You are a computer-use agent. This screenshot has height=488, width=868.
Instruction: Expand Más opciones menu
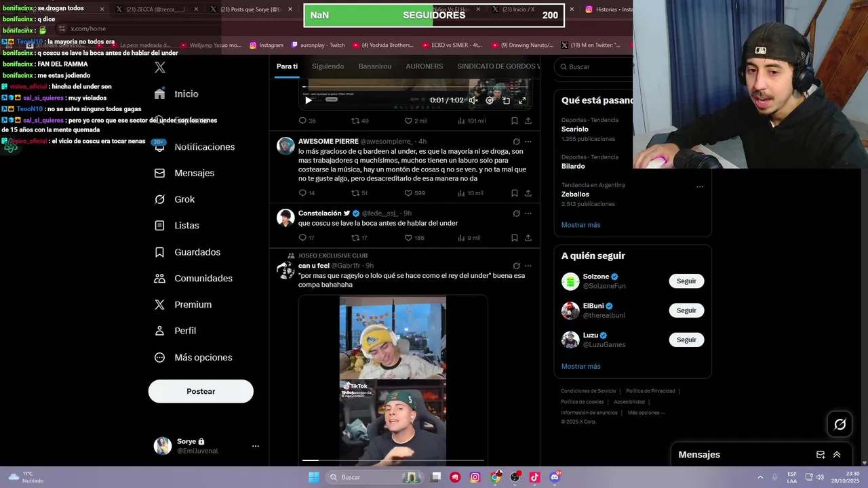coord(193,357)
